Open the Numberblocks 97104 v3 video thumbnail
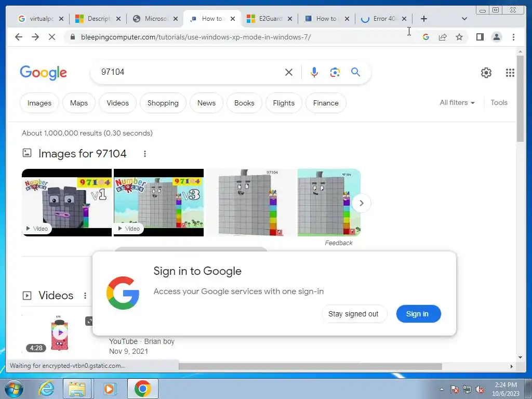The image size is (532, 399). 158,203
